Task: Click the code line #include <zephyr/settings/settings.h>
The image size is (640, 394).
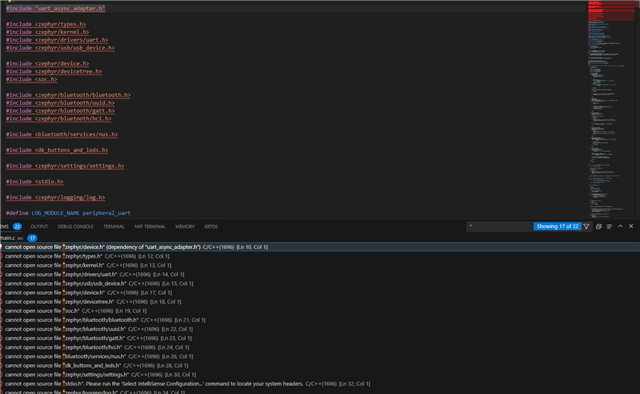Action: [65, 166]
